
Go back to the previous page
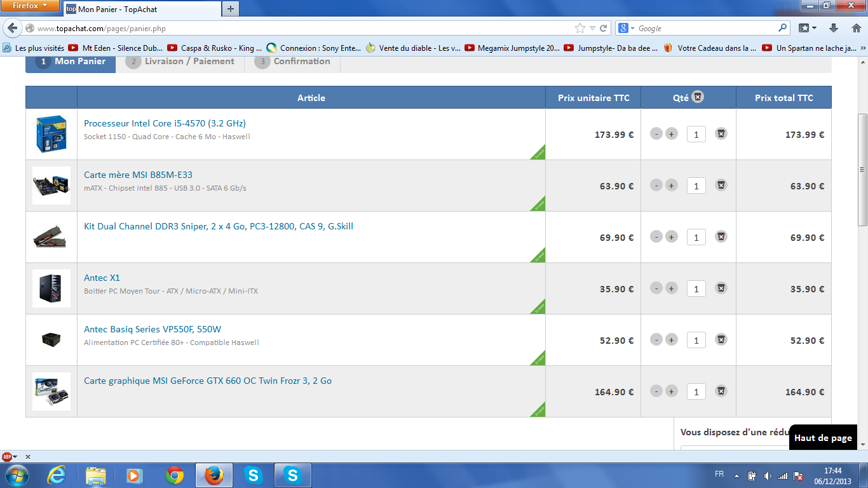click(x=13, y=28)
